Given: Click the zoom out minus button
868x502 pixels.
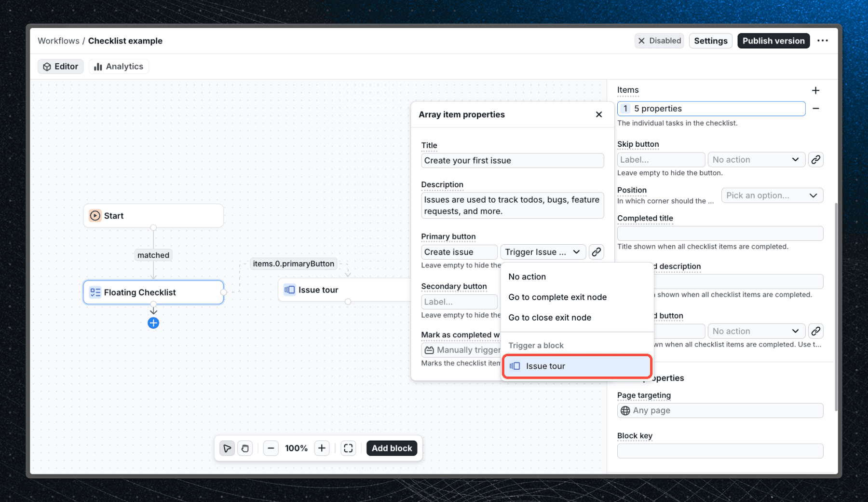Looking at the screenshot, I should pyautogui.click(x=271, y=448).
